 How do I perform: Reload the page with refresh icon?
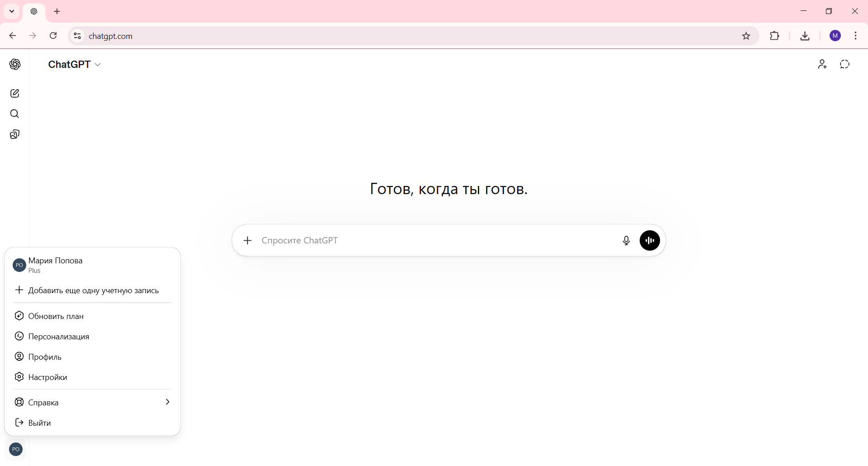[53, 36]
